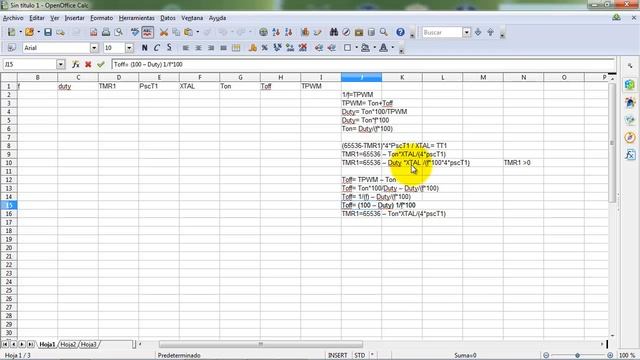Expand the Buscar search dropdown
This screenshot has width=640, height=360.
click(467, 32)
